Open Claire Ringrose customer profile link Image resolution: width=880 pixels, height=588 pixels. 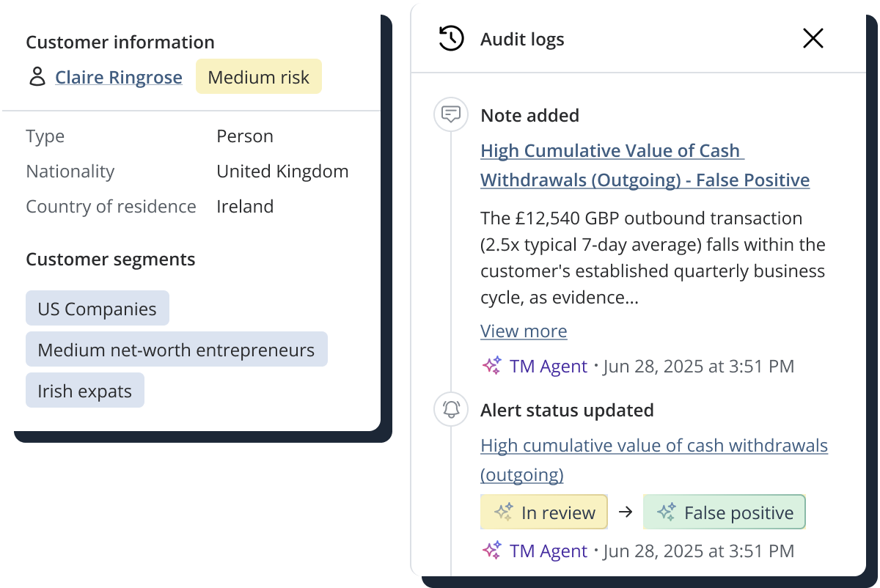click(x=119, y=77)
